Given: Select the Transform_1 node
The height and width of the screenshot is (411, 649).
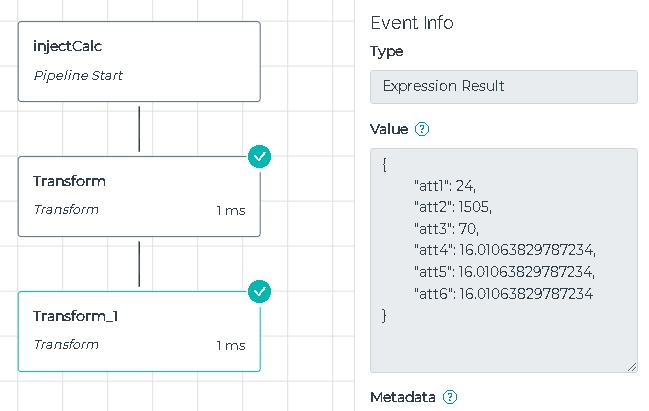Looking at the screenshot, I should pos(139,332).
